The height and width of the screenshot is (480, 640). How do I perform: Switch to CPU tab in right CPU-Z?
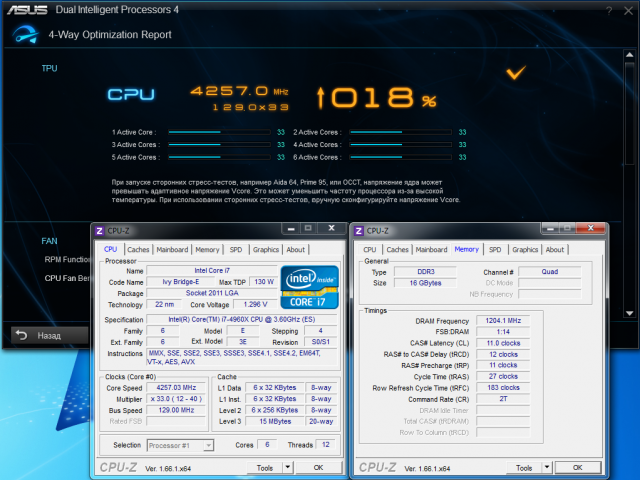[370, 249]
